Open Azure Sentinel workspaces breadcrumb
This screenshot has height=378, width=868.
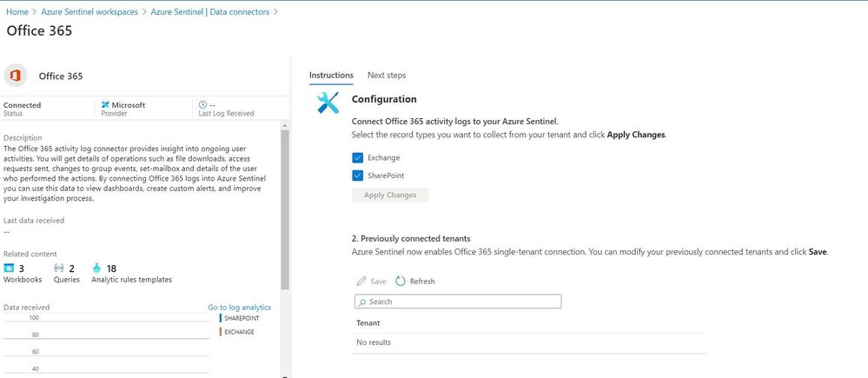(89, 11)
